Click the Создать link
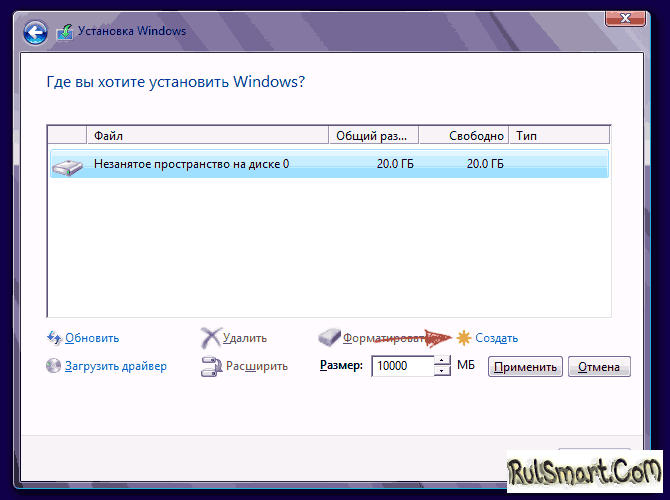 497,338
